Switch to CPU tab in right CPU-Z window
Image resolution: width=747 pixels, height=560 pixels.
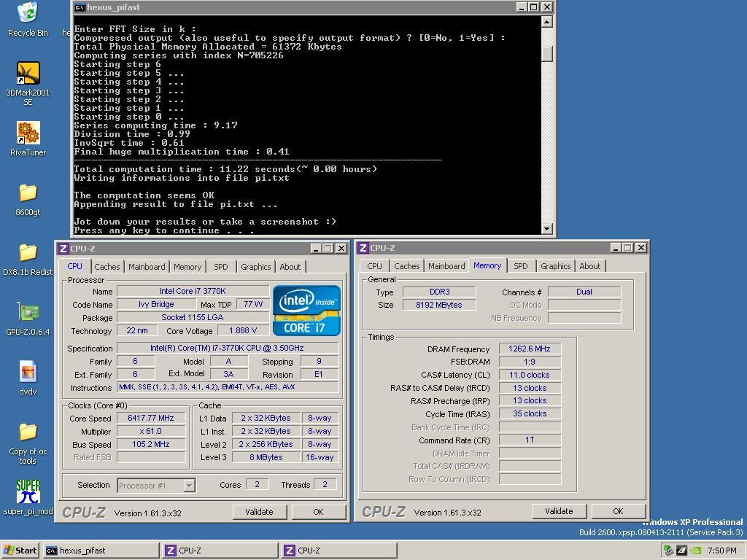point(374,266)
